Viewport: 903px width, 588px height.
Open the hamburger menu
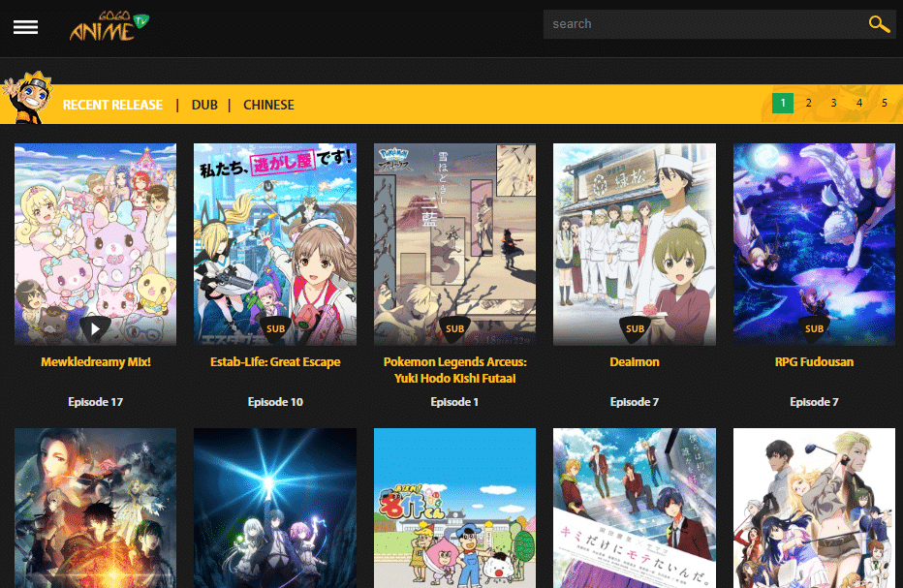coord(25,27)
